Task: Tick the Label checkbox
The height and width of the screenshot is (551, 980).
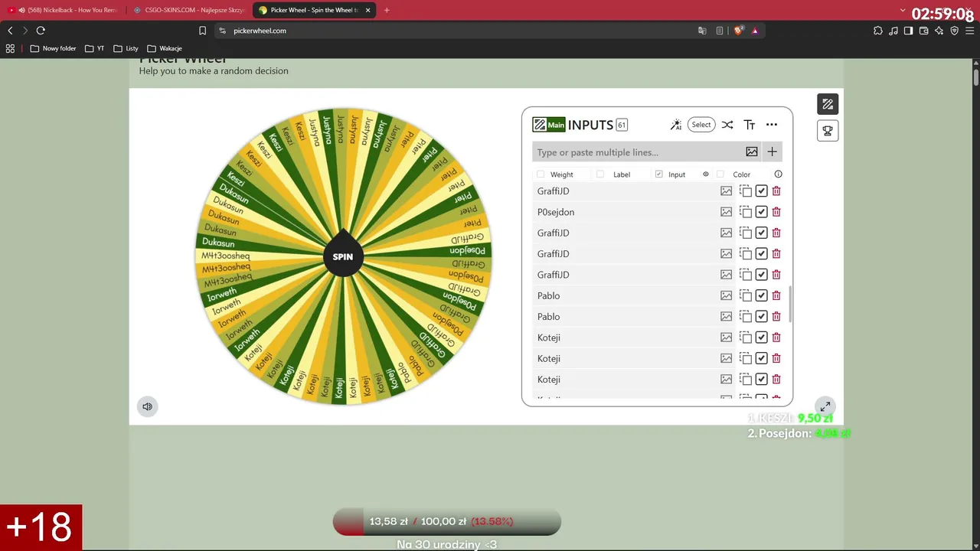Action: point(600,174)
